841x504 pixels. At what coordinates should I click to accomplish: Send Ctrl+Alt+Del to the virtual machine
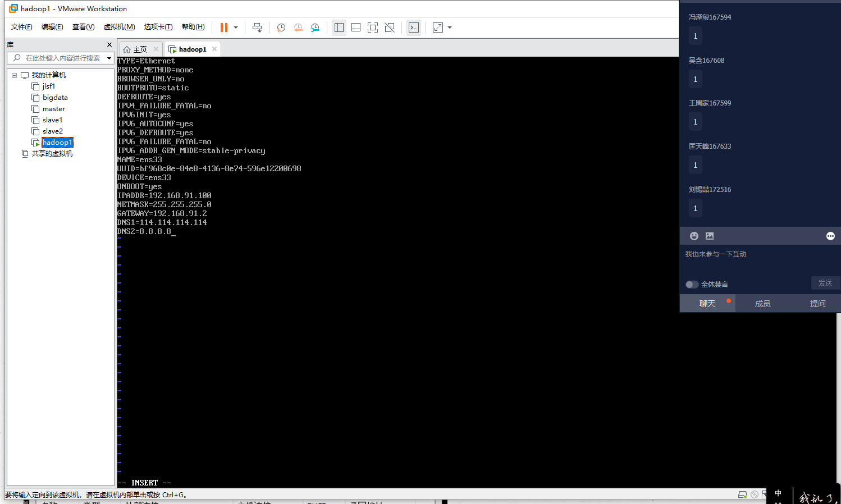point(257,28)
